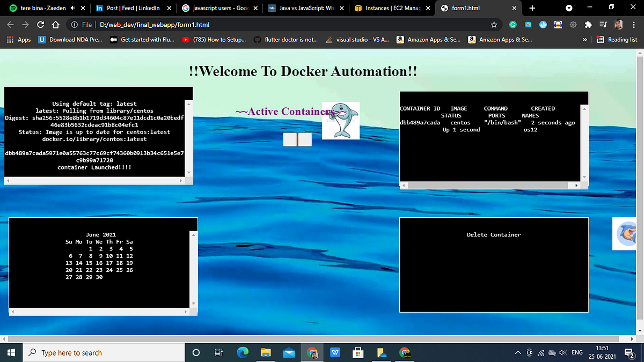Open Cortana from the taskbar
644x362 pixels.
tap(196, 352)
